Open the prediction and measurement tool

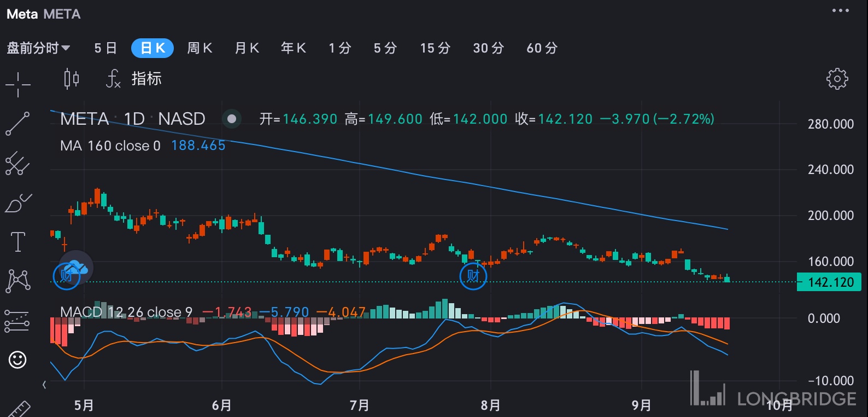coord(17,321)
